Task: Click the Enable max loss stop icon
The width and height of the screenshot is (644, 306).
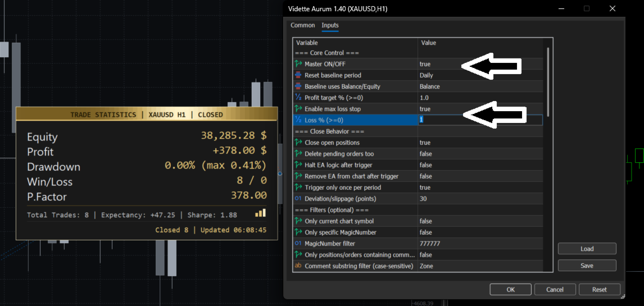Action: 298,109
